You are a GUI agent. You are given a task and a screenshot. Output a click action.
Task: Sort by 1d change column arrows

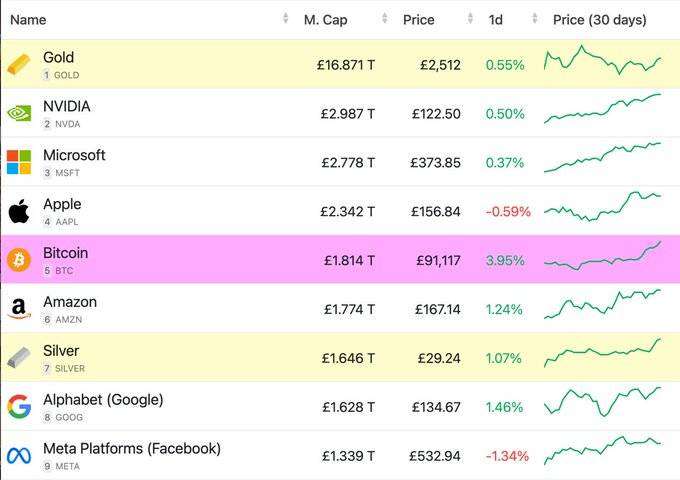(x=534, y=20)
